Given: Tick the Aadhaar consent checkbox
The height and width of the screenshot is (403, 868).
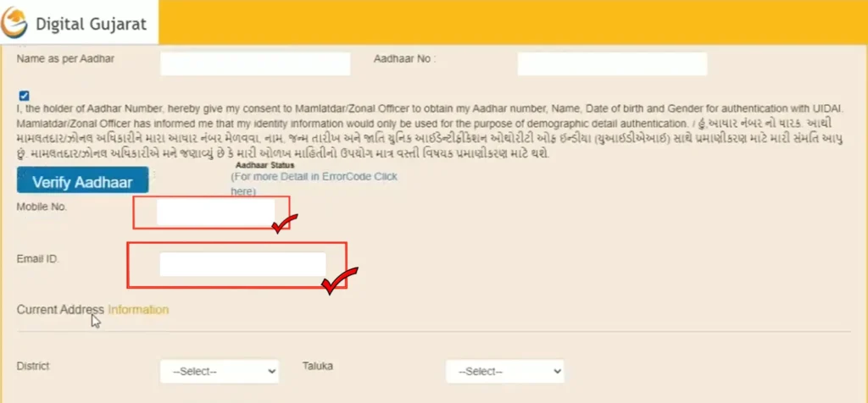Looking at the screenshot, I should click(x=23, y=96).
